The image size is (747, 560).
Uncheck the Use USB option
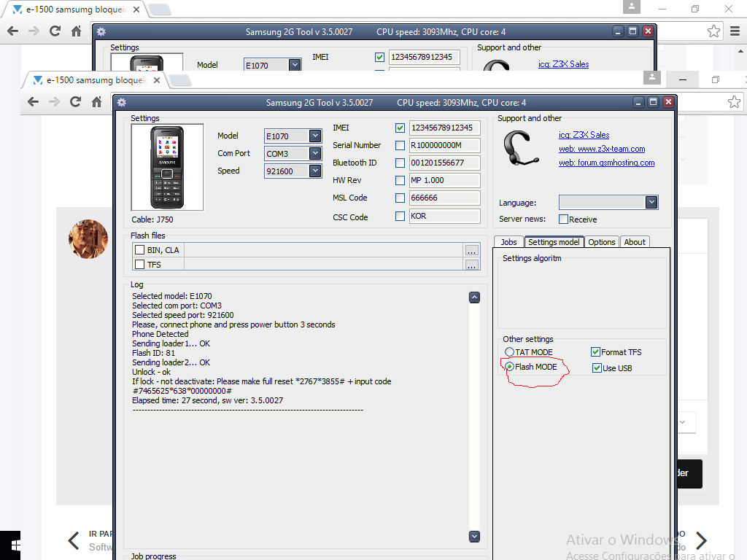tap(597, 368)
